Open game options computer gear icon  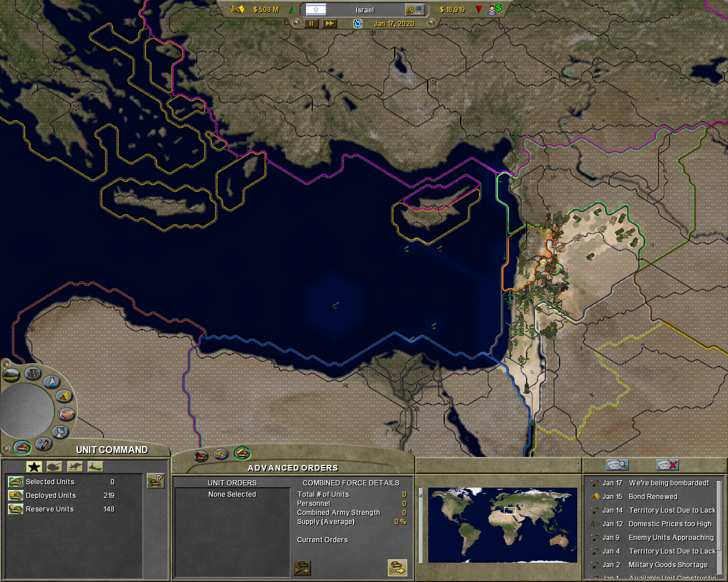[414, 10]
